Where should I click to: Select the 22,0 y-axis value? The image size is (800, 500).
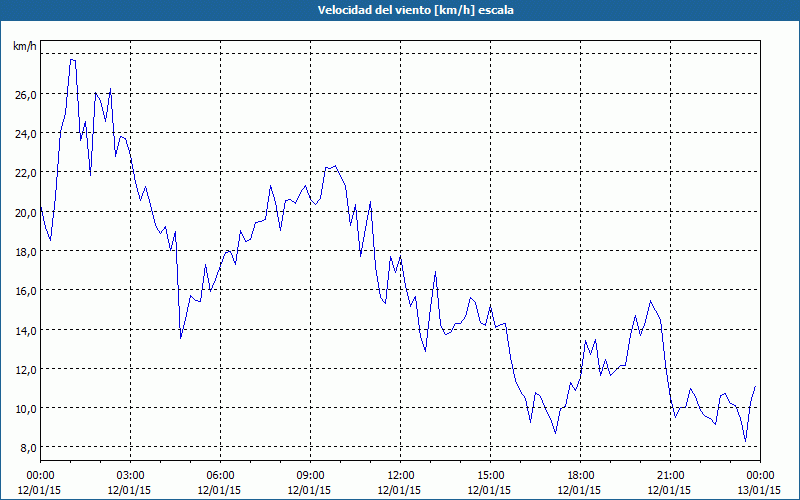pyautogui.click(x=26, y=173)
